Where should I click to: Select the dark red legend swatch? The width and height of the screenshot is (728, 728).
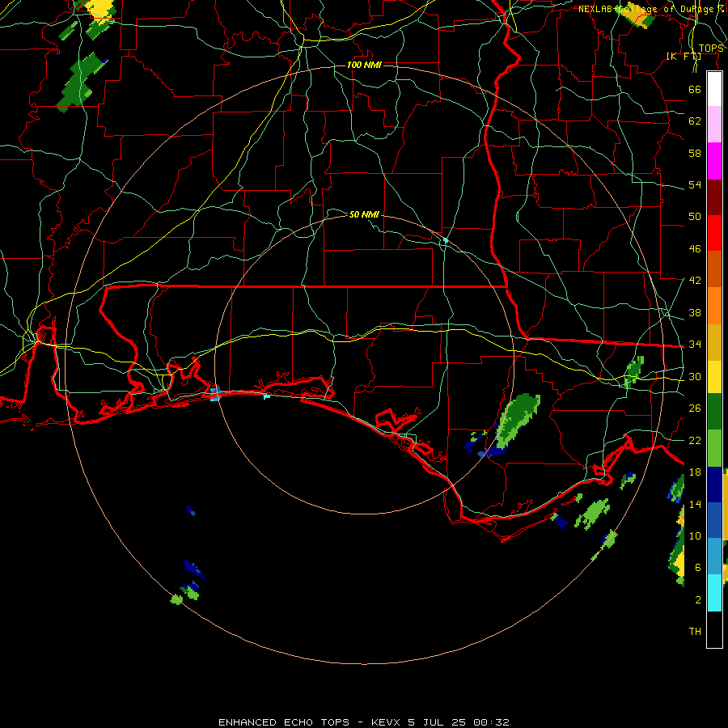[x=714, y=197]
